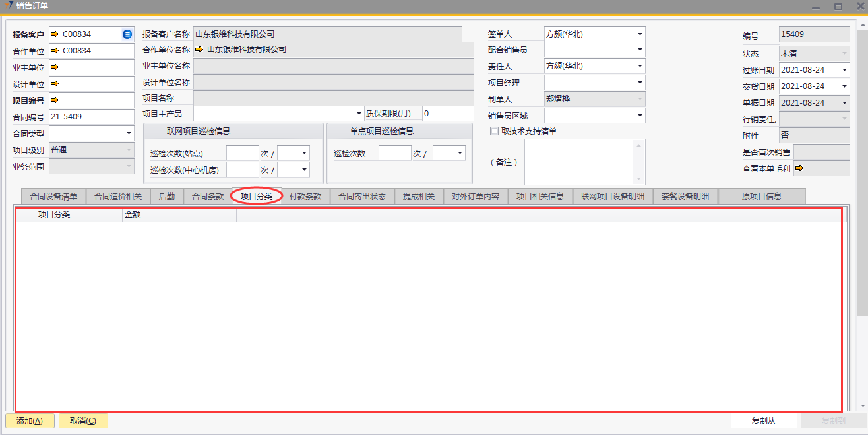Expand the 项目主产品 dropdown

(359, 114)
